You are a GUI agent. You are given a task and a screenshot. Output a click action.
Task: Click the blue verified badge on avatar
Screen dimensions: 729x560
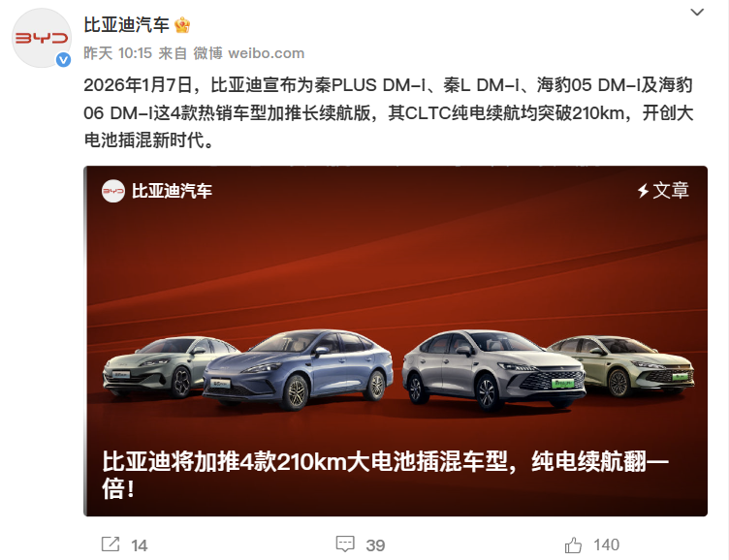pyautogui.click(x=63, y=59)
